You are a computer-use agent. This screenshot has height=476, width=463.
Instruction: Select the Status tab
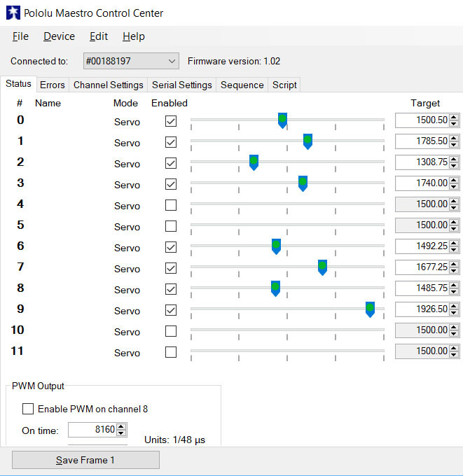[18, 83]
